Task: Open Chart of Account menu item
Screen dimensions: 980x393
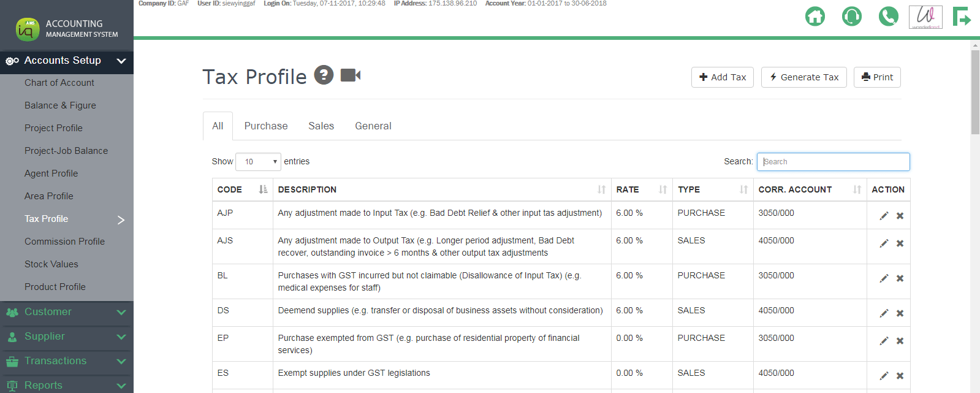Action: [x=59, y=83]
